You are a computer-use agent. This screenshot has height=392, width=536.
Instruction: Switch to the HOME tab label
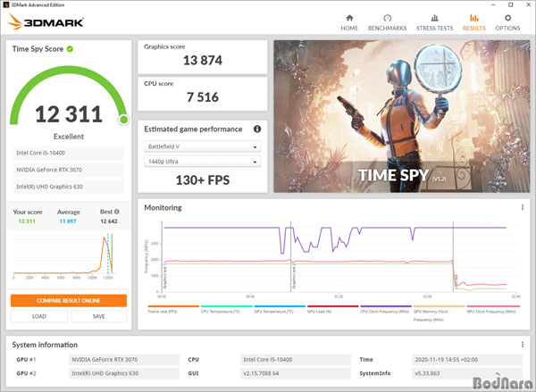coord(349,28)
